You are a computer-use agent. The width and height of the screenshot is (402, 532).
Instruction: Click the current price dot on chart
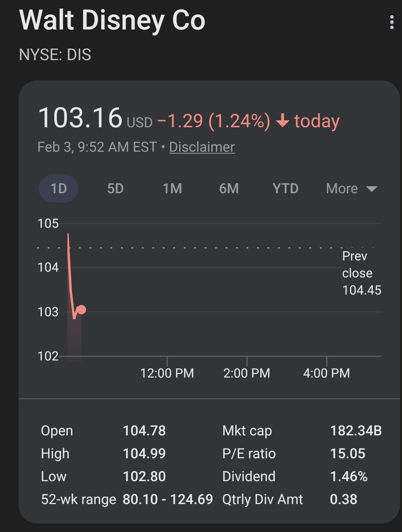[81, 310]
